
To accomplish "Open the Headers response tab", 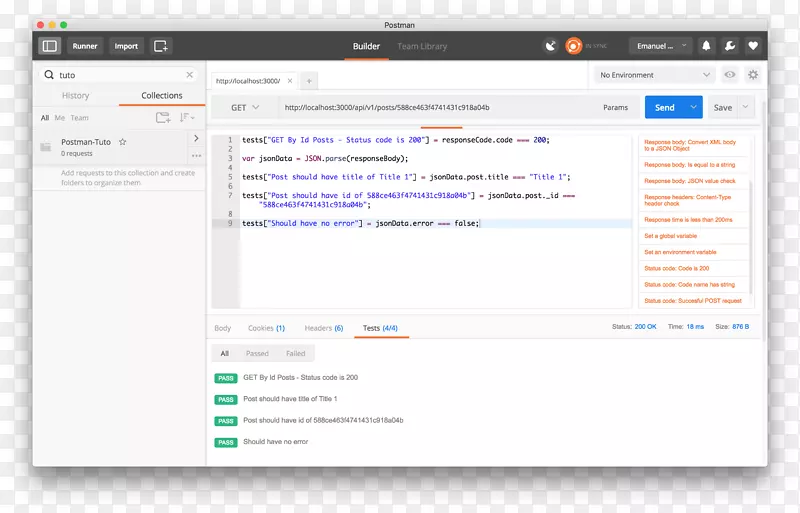I will pyautogui.click(x=323, y=328).
